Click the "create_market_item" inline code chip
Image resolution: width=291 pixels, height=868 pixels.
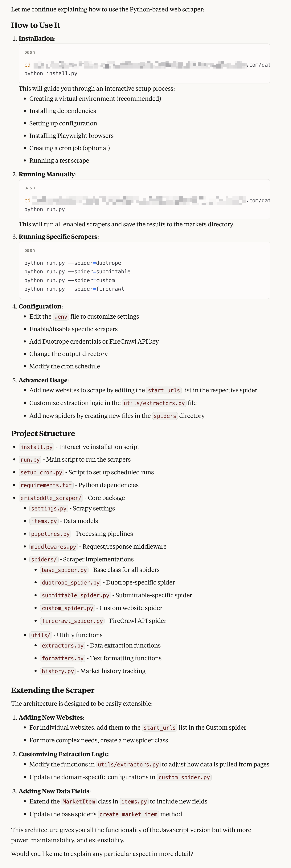128,814
